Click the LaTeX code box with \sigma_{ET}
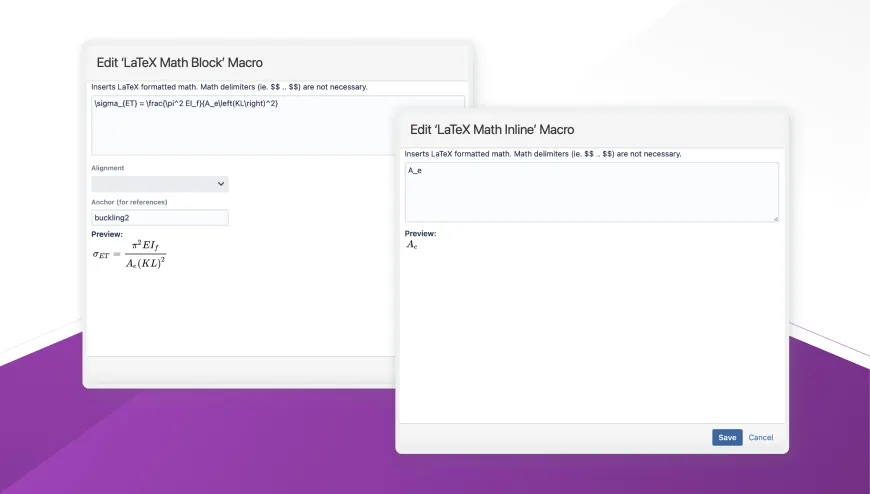Image resolution: width=870 pixels, height=494 pixels. point(240,125)
